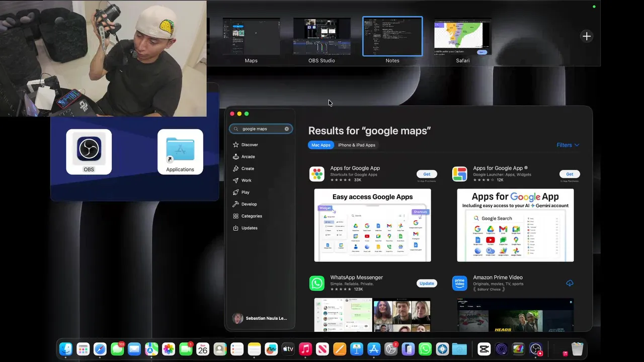Get the first Apps for Google App
Viewport: 644px width, 362px height.
click(x=427, y=174)
